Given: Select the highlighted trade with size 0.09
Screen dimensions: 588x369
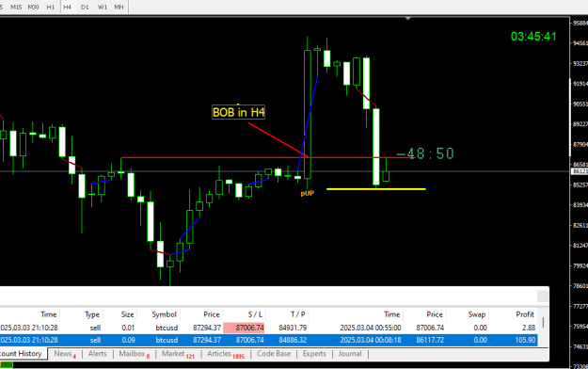Looking at the screenshot, I should [x=268, y=340].
